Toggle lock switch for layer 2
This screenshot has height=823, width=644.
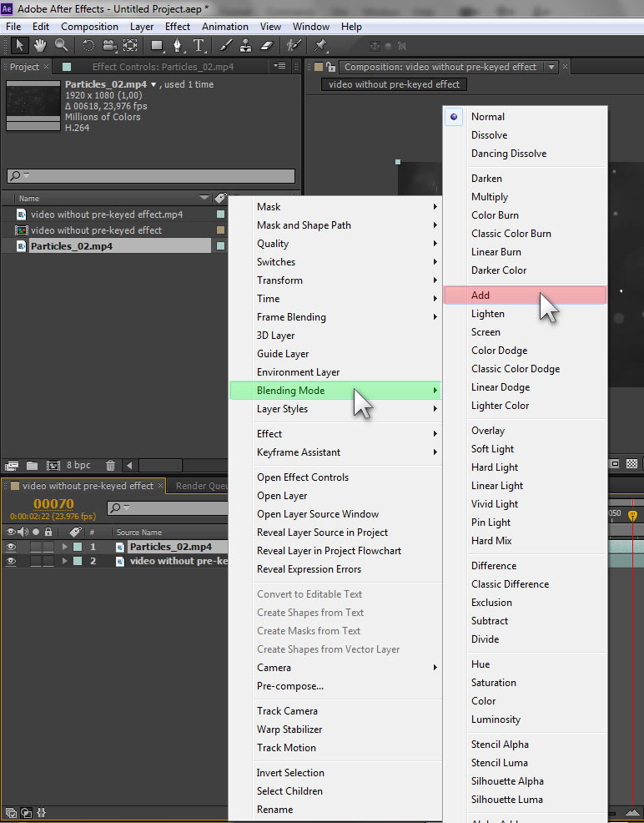coord(48,561)
